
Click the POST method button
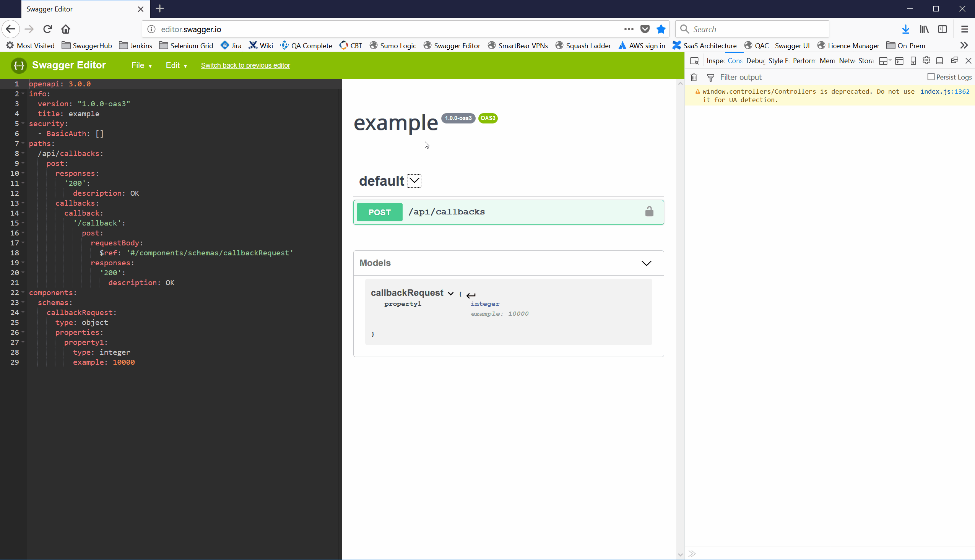(379, 212)
